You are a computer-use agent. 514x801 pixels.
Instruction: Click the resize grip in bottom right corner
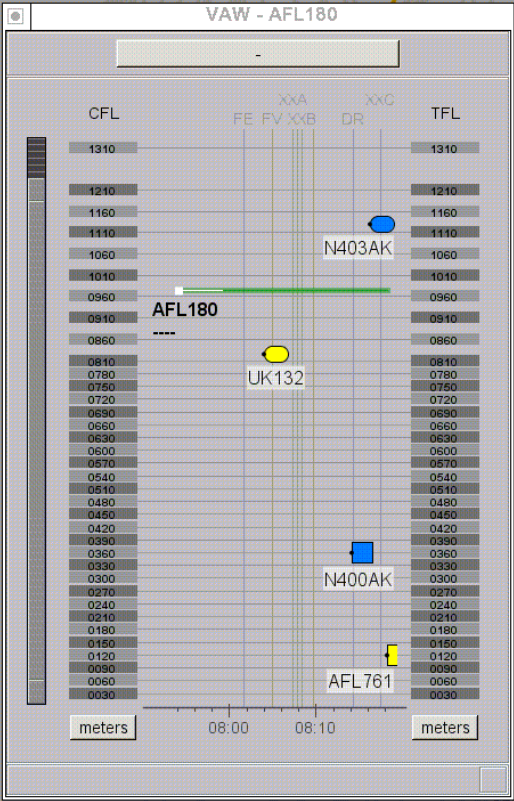[x=493, y=780]
